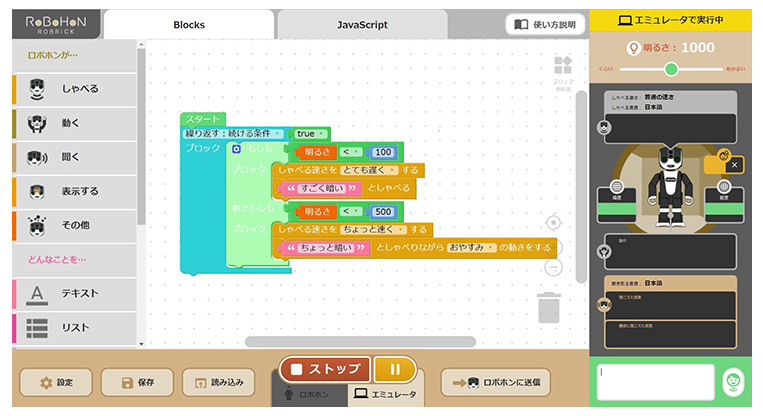
Task: Click the motion robot icon in emulator
Action: pos(604,251)
